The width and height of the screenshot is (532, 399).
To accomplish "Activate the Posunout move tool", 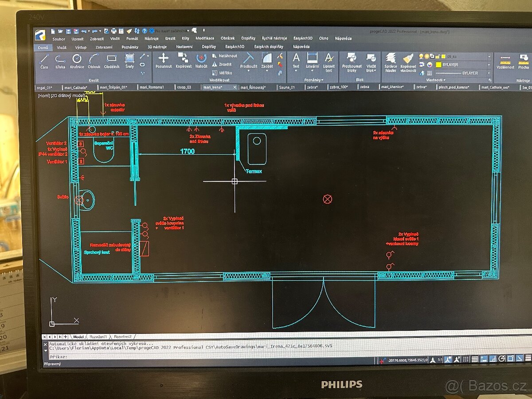I will point(164,60).
